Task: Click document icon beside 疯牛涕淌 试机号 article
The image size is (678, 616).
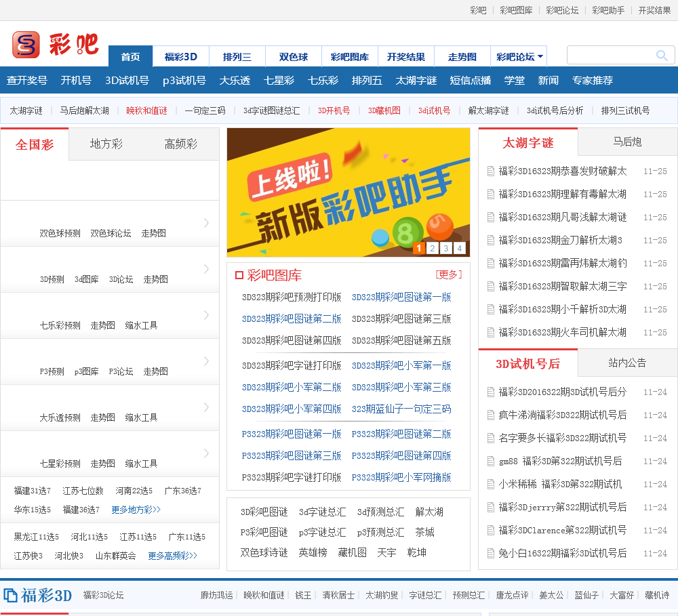Action: [x=491, y=415]
